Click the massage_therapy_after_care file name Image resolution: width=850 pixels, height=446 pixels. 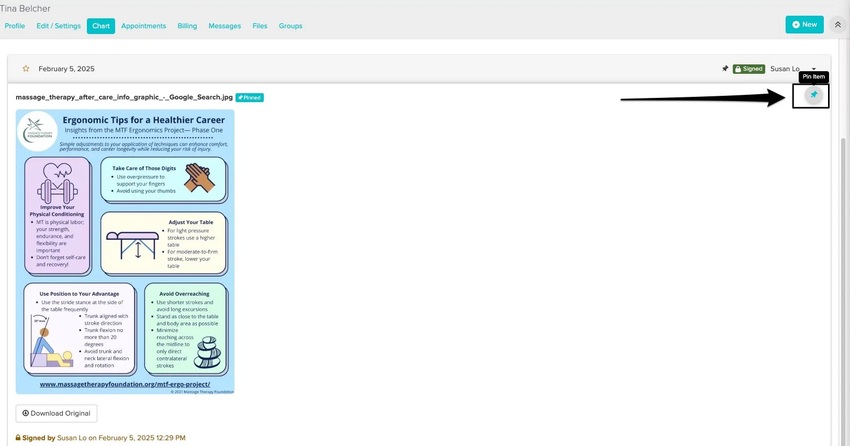124,98
